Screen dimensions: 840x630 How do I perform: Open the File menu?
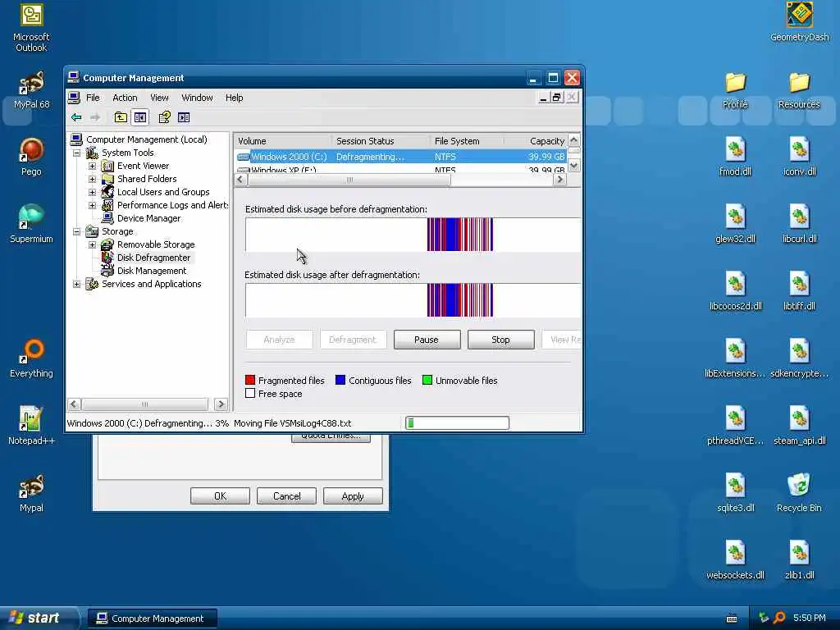(93, 98)
